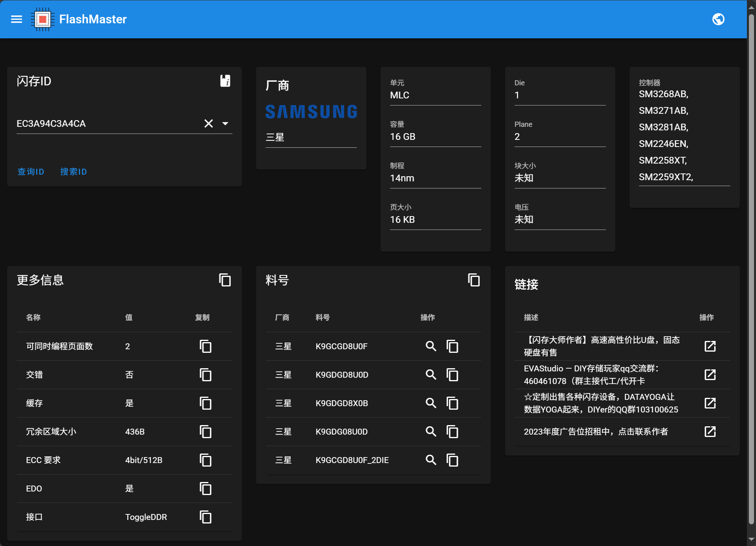Copy the ECC 要求 value

click(206, 460)
